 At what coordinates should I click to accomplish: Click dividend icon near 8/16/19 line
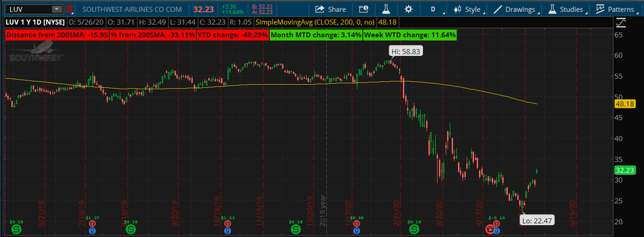(x=131, y=229)
